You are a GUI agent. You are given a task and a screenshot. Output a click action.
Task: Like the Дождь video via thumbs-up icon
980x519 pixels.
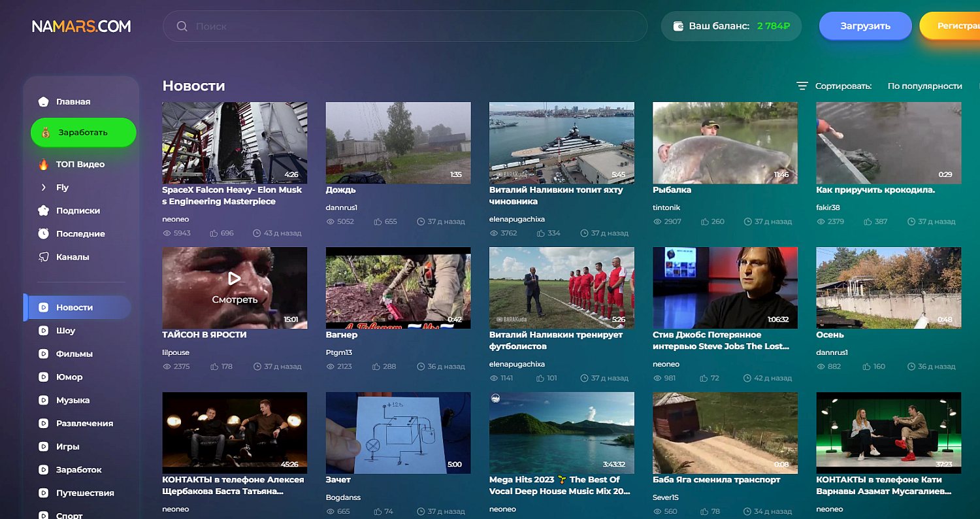pos(378,222)
